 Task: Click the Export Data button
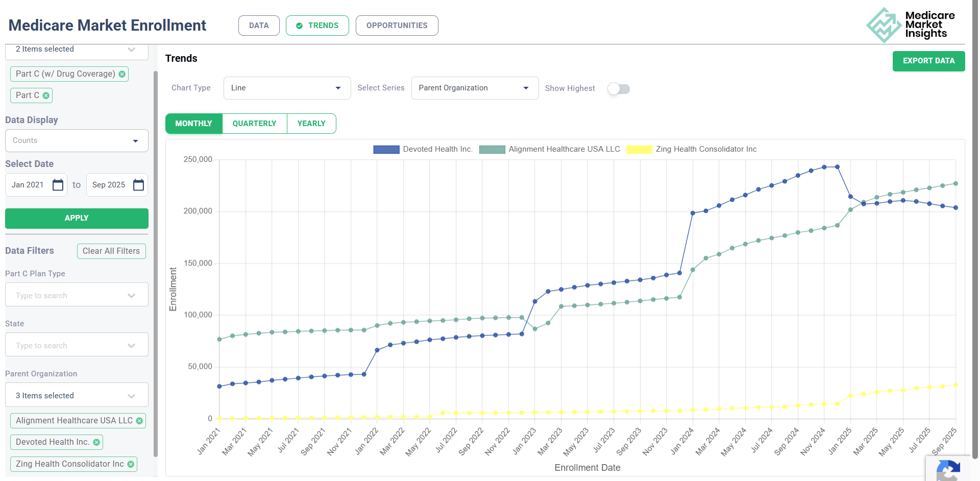pyautogui.click(x=928, y=61)
